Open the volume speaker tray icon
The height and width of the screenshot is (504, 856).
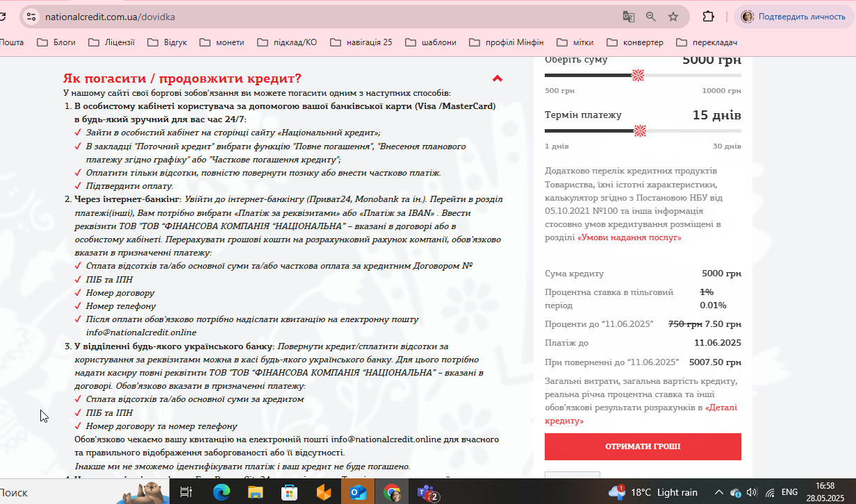751,492
